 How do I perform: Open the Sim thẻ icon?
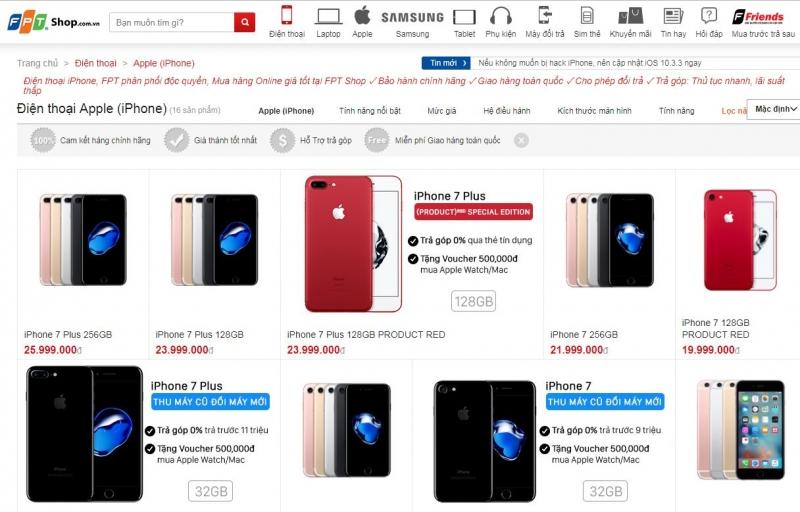pos(587,16)
